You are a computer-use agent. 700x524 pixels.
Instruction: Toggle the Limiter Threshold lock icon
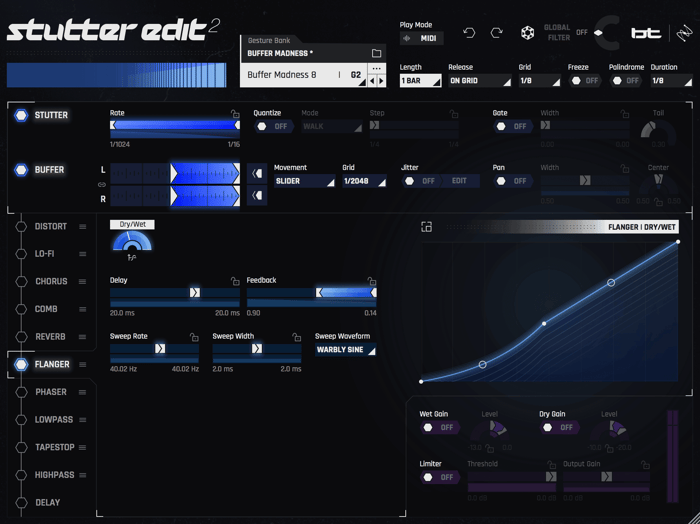pyautogui.click(x=552, y=465)
